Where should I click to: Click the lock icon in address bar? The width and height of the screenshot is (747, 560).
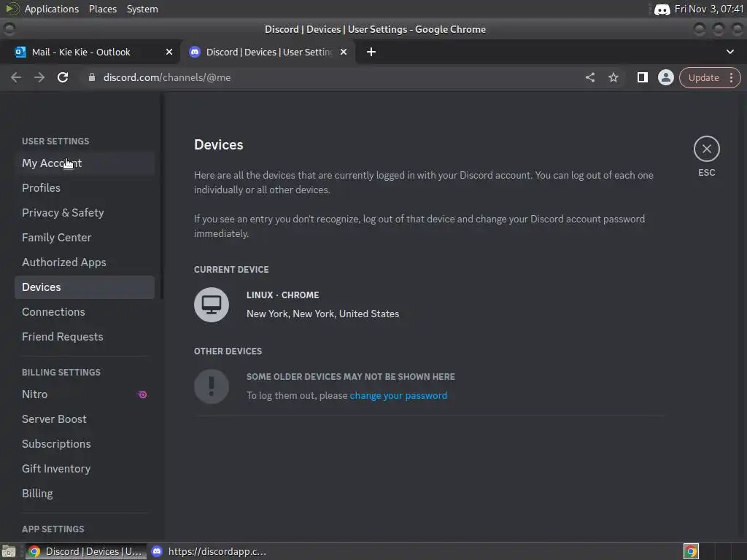click(92, 77)
